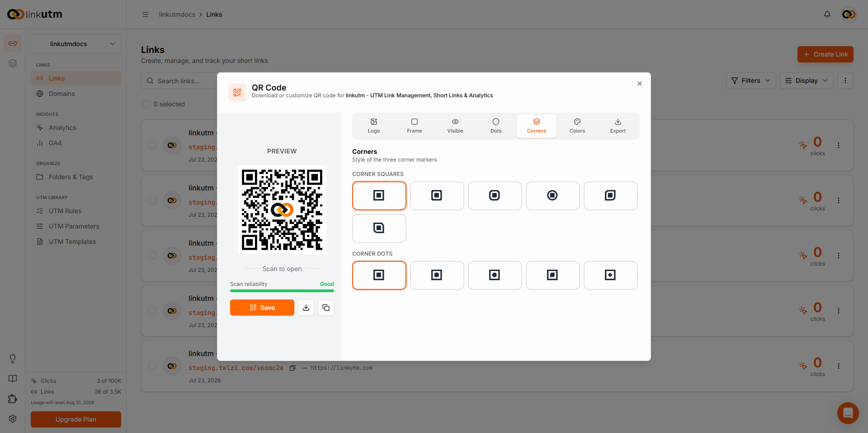Click the layers icon in the left rail

pos(13,63)
